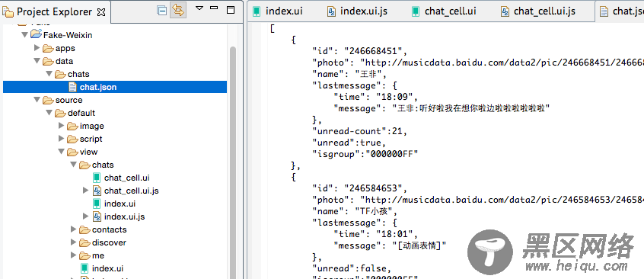The width and height of the screenshot is (644, 279).
Task: Click index.ui phone icon under chats folder
Action: point(97,204)
